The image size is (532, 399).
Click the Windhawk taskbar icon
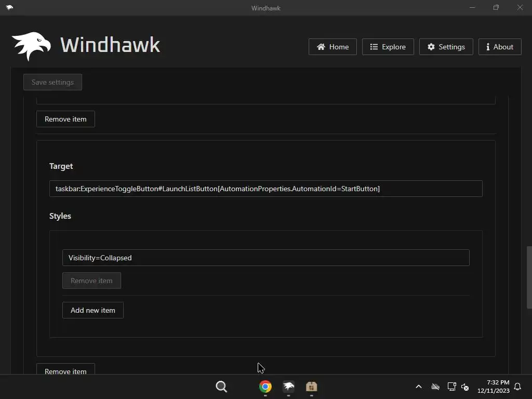288,387
